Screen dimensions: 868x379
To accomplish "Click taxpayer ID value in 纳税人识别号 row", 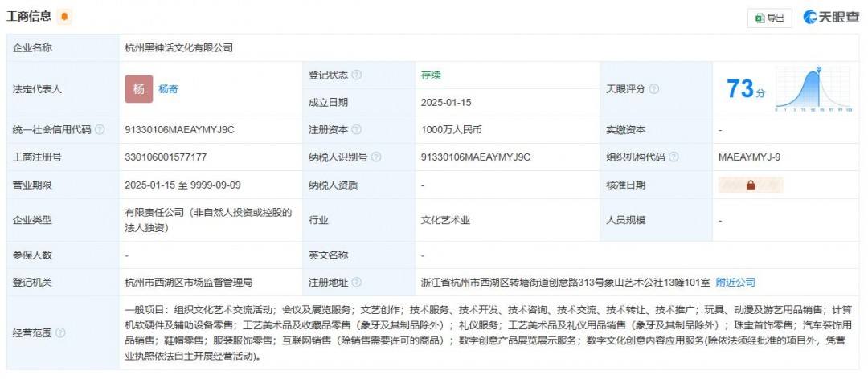I will pos(476,157).
